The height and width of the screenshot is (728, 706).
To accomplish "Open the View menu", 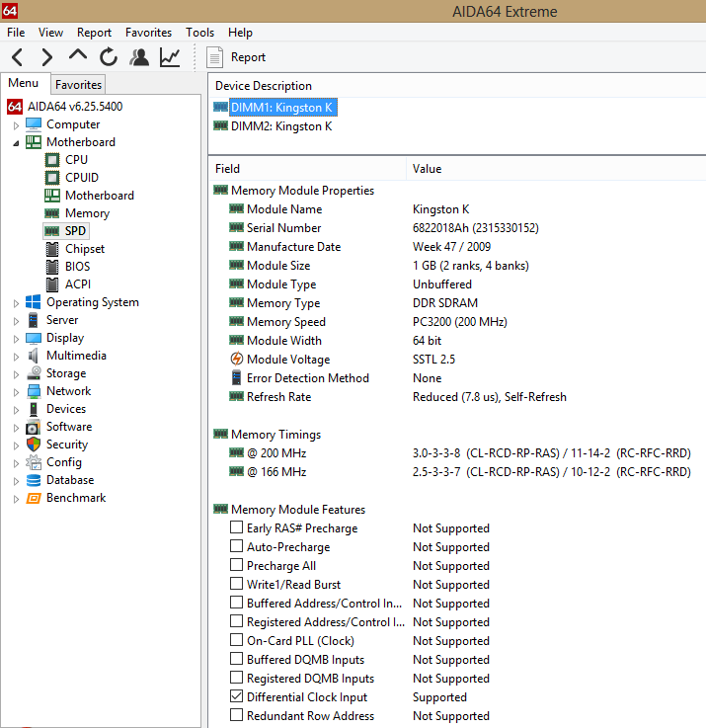I will click(x=50, y=33).
